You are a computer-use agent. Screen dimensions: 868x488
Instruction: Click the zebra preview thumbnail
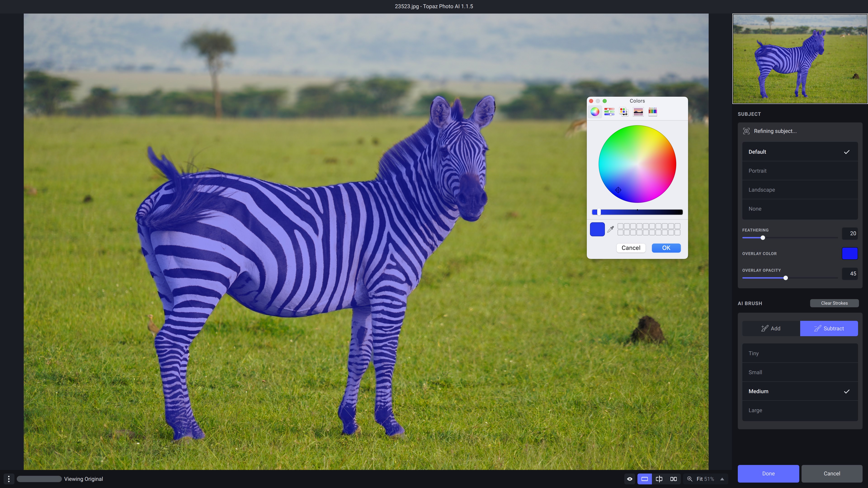pyautogui.click(x=800, y=59)
